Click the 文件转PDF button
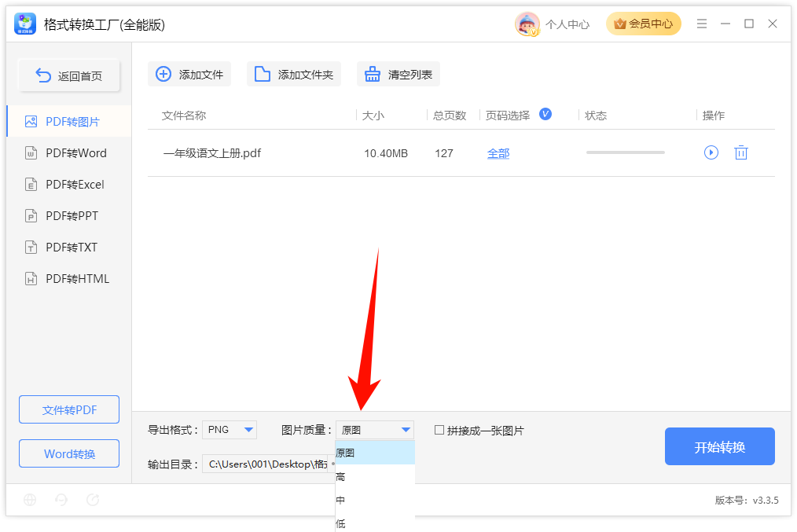 click(69, 409)
